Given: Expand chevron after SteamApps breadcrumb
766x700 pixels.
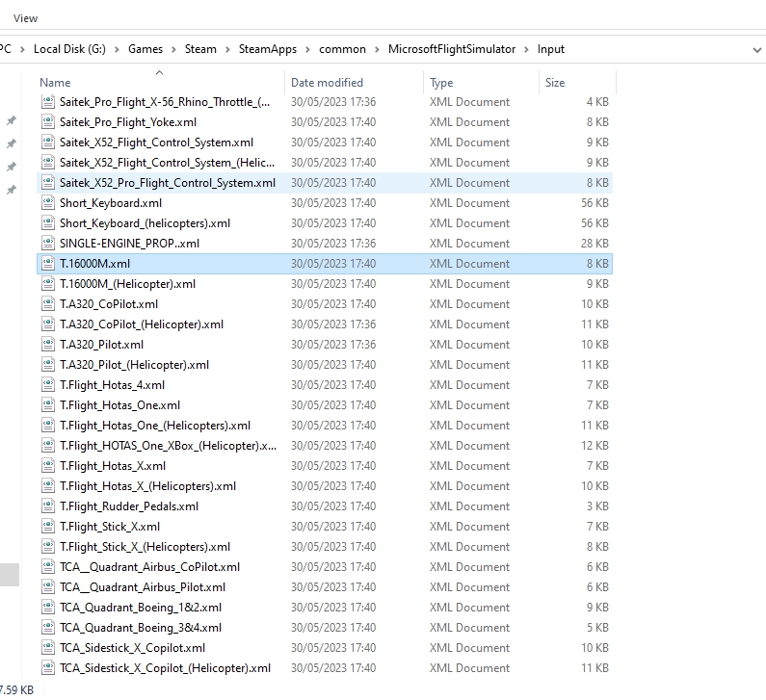Looking at the screenshot, I should tap(307, 50).
